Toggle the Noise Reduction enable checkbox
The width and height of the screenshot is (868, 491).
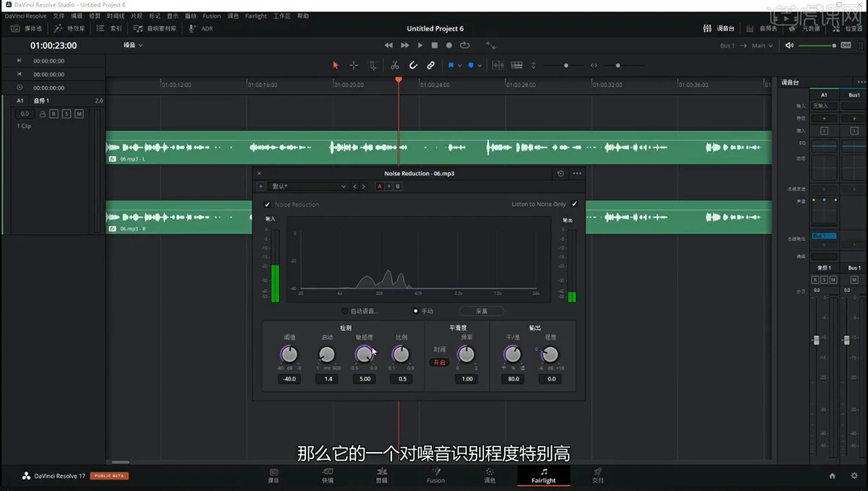tap(268, 205)
